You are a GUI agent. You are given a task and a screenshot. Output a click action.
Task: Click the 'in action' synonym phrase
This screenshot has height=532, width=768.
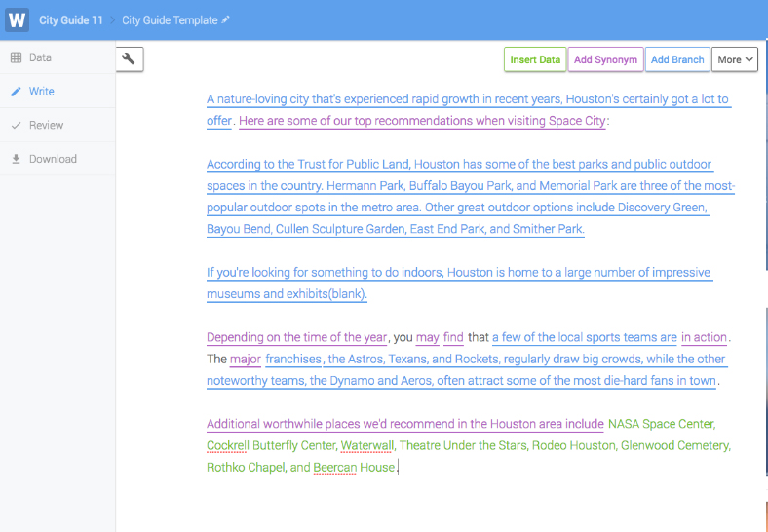704,337
